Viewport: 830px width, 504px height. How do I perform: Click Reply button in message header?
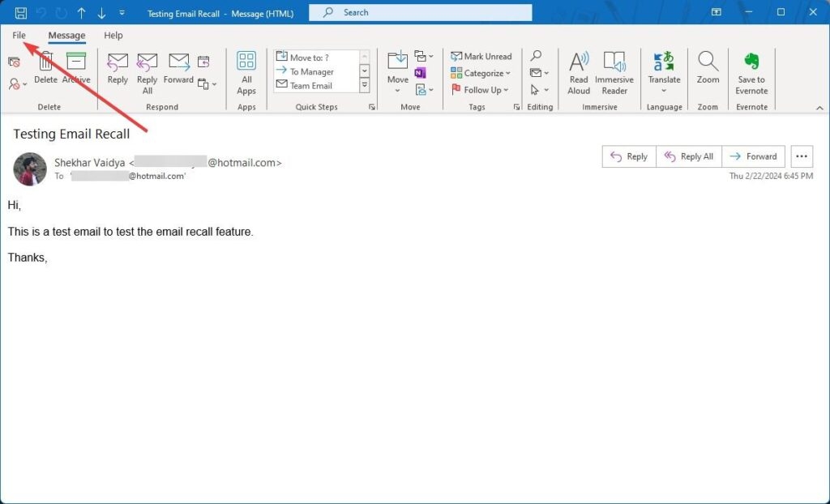629,156
